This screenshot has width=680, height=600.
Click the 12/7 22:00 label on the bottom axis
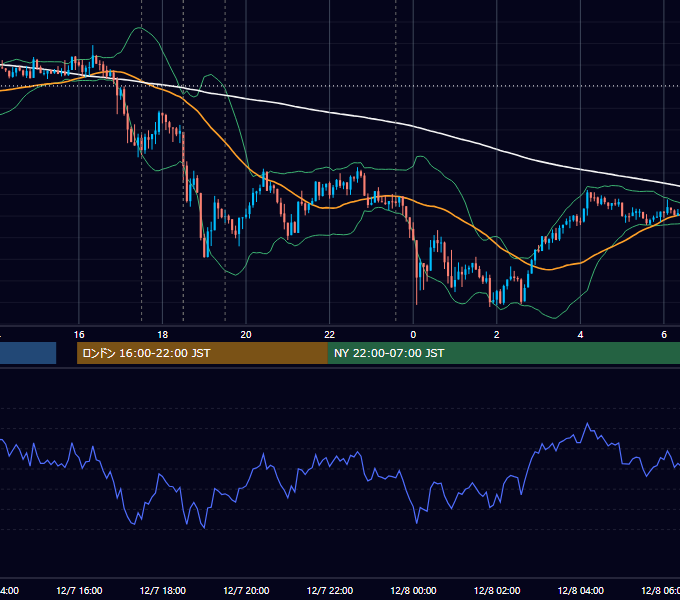pyautogui.click(x=330, y=591)
